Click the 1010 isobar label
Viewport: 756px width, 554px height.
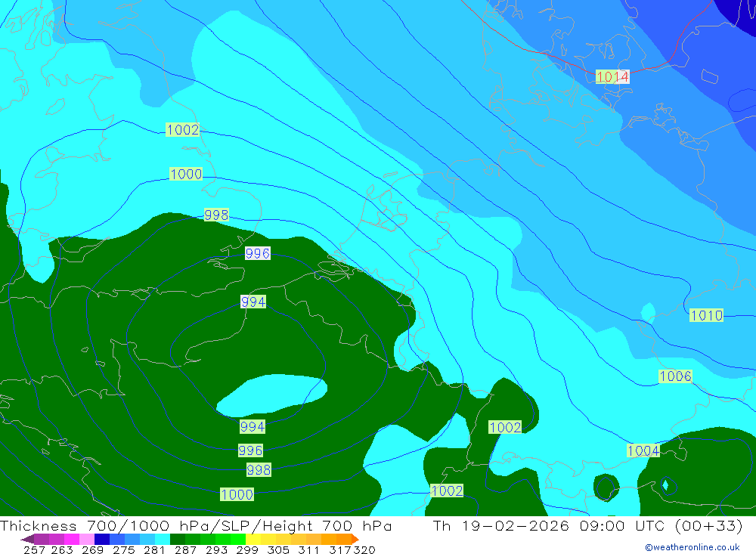coord(706,315)
